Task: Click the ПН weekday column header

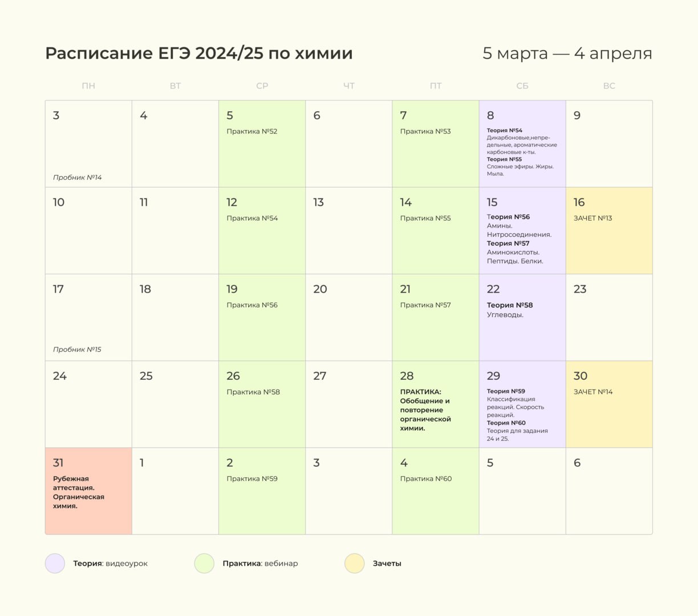Action: [88, 86]
